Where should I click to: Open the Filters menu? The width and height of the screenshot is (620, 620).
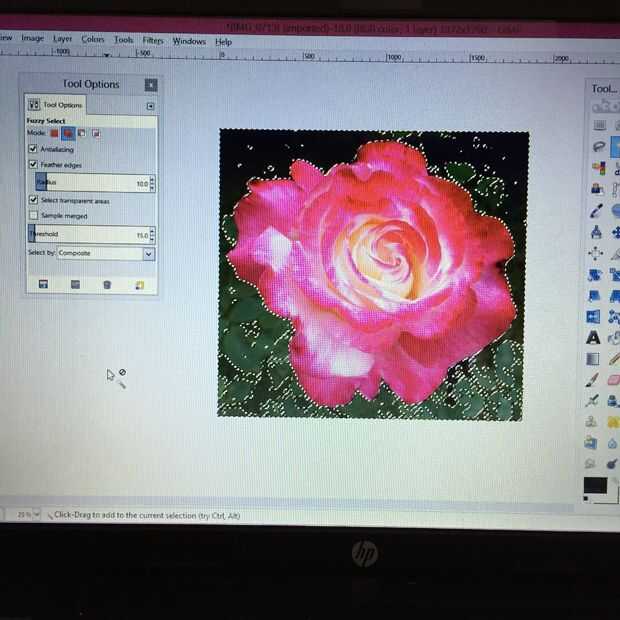coord(153,40)
